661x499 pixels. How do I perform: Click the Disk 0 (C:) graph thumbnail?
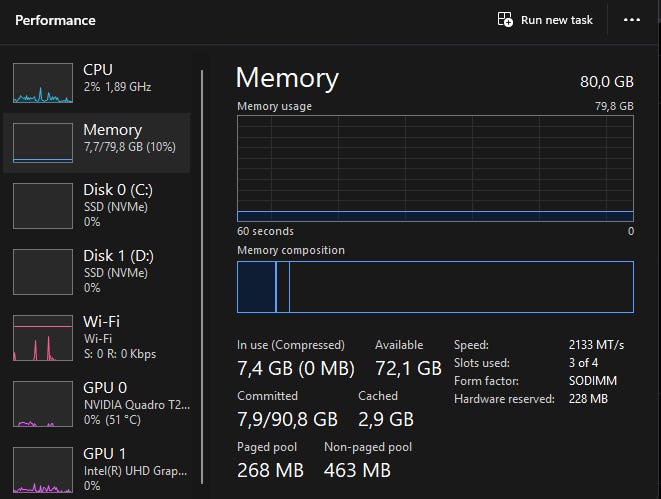[x=43, y=205]
